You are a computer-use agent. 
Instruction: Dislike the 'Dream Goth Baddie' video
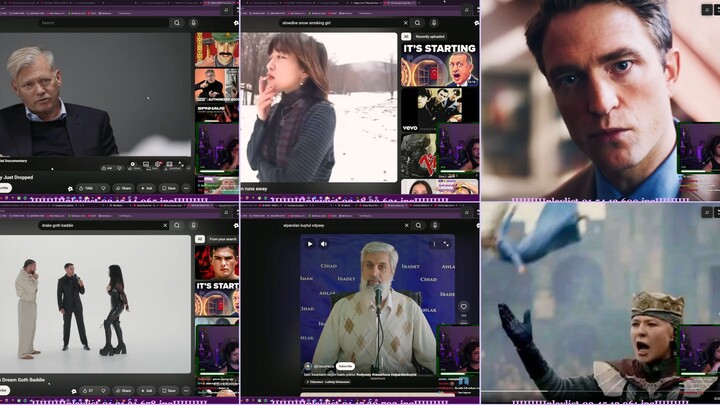click(104, 391)
